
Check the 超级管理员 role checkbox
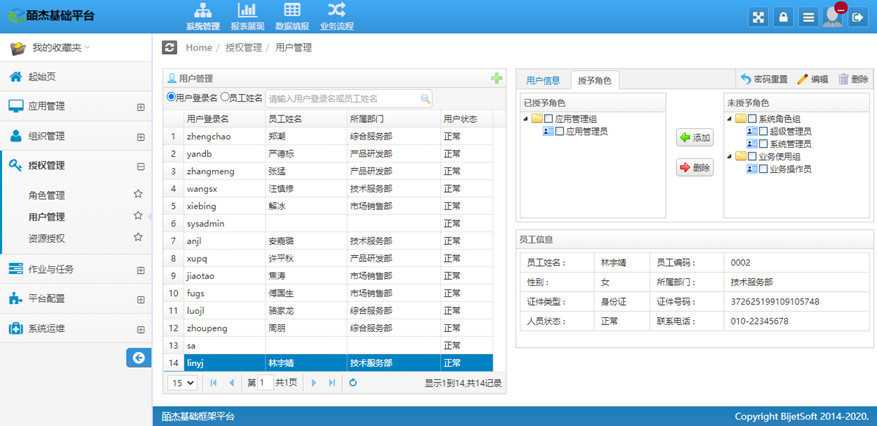763,131
